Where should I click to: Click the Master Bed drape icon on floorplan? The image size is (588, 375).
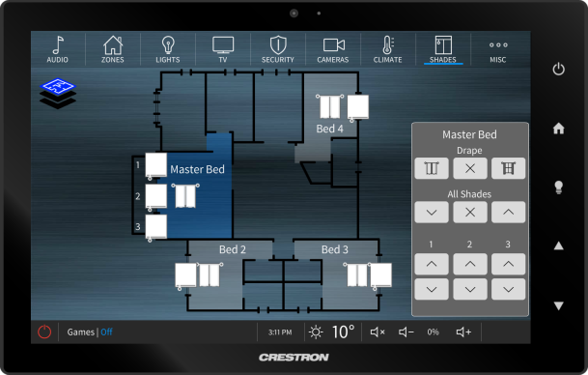point(185,196)
